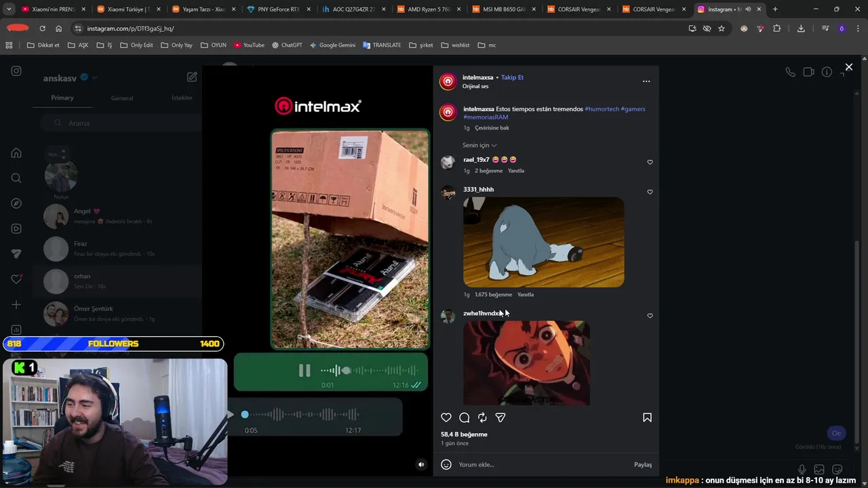
Task: Like rael_19x7's comment
Action: click(650, 162)
